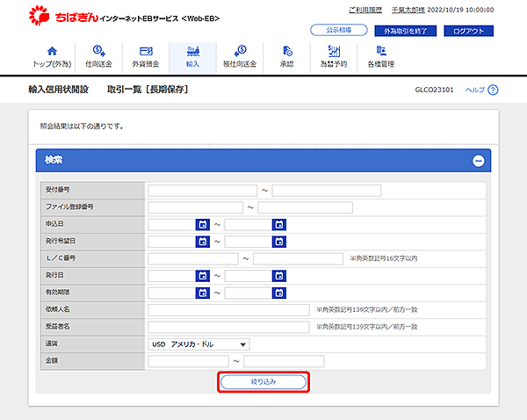Focus the 発行日 end date field
This screenshot has width=527, height=420.
click(249, 276)
